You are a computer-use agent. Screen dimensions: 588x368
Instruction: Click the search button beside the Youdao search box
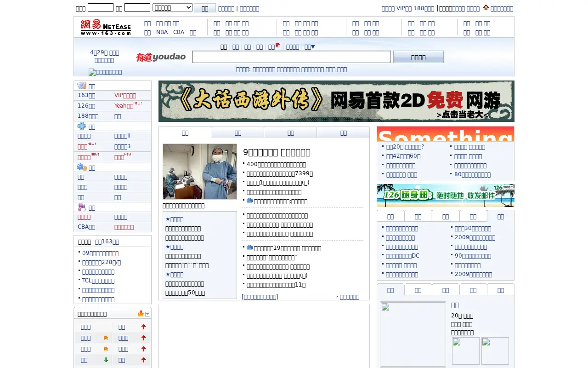coord(418,57)
